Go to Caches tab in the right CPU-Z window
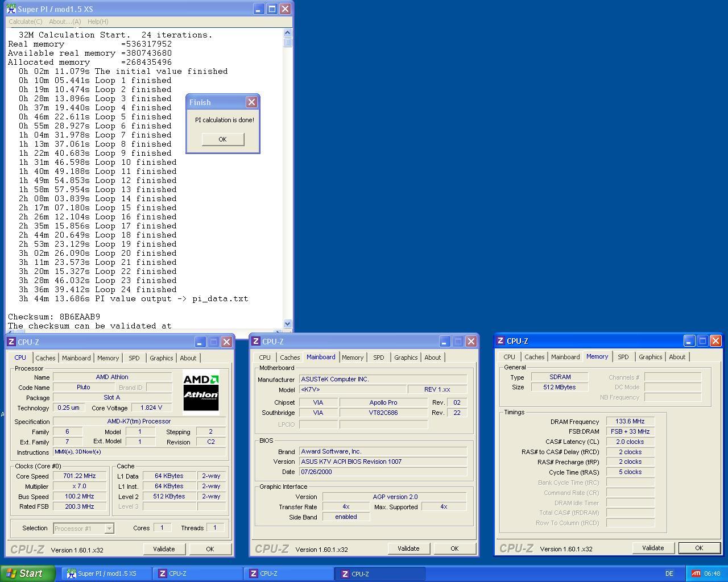 tap(535, 357)
